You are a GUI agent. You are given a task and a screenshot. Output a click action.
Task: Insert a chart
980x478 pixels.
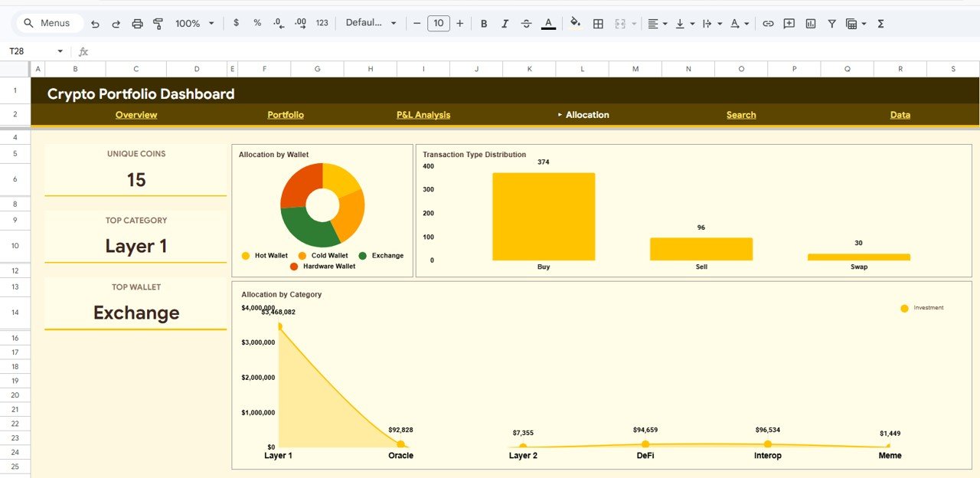pos(810,23)
